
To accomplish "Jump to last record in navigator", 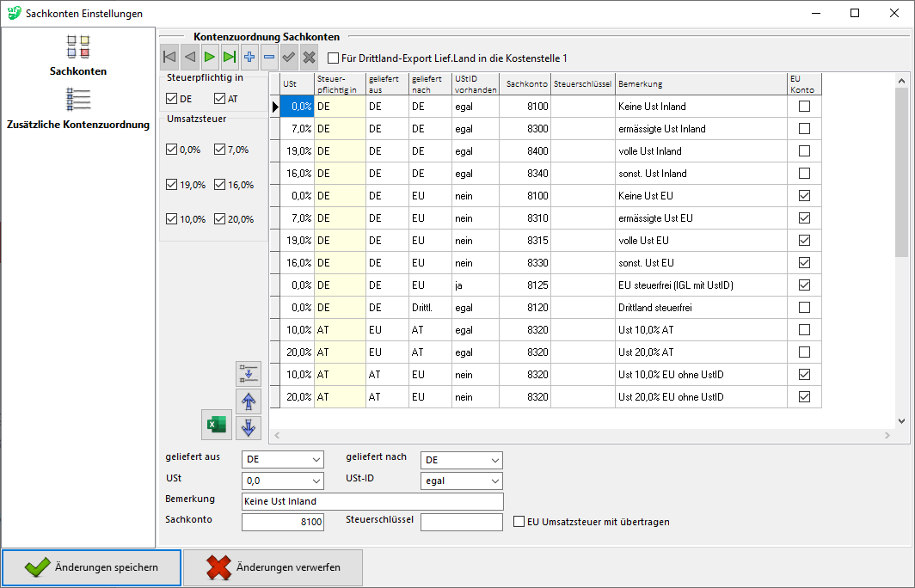I will point(229,58).
